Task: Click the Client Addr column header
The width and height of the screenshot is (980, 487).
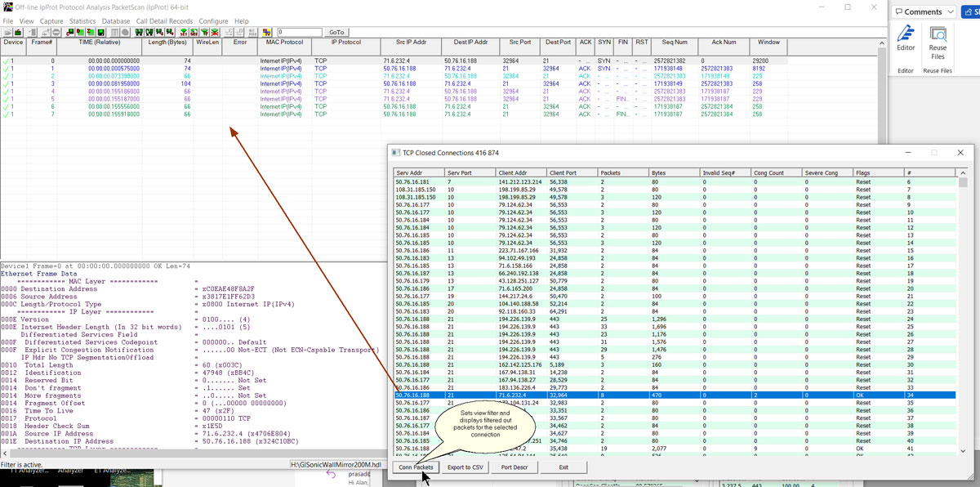Action: tap(522, 173)
